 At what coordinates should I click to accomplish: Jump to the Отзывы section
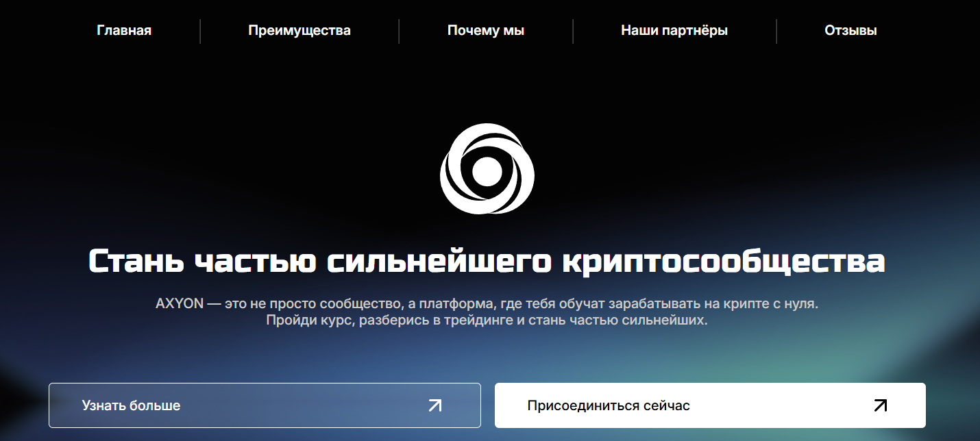[850, 30]
